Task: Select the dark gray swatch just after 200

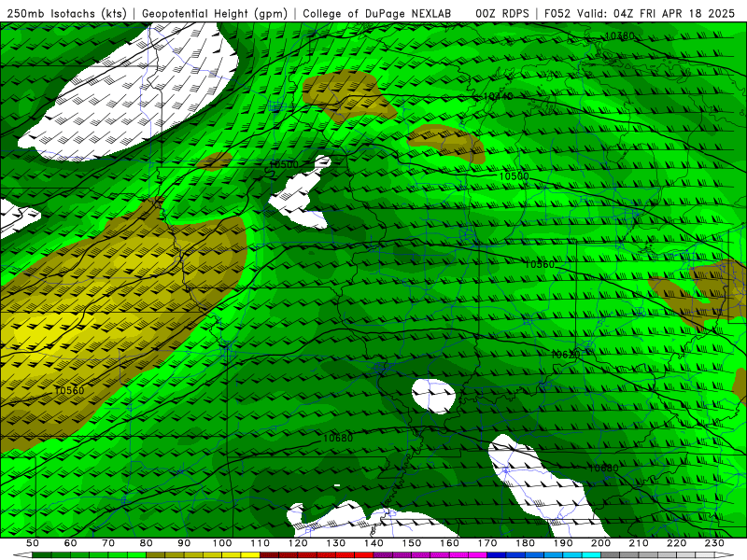Action: [611, 555]
